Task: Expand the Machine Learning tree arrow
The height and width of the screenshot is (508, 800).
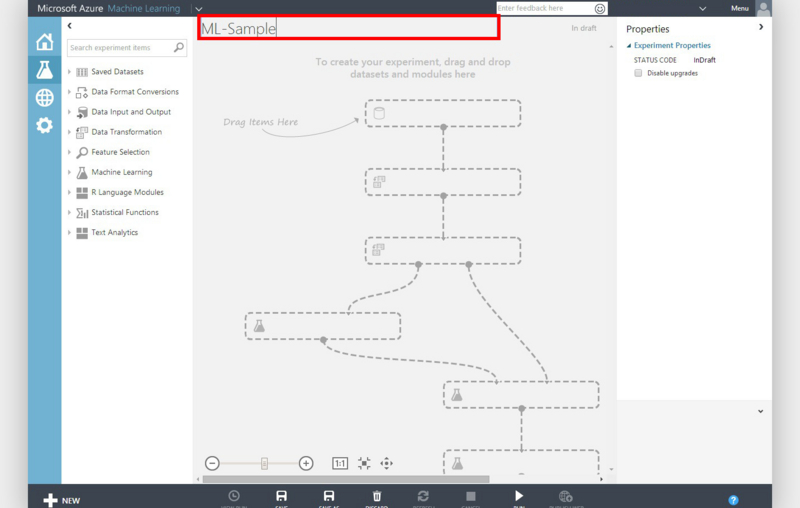Action: point(69,172)
